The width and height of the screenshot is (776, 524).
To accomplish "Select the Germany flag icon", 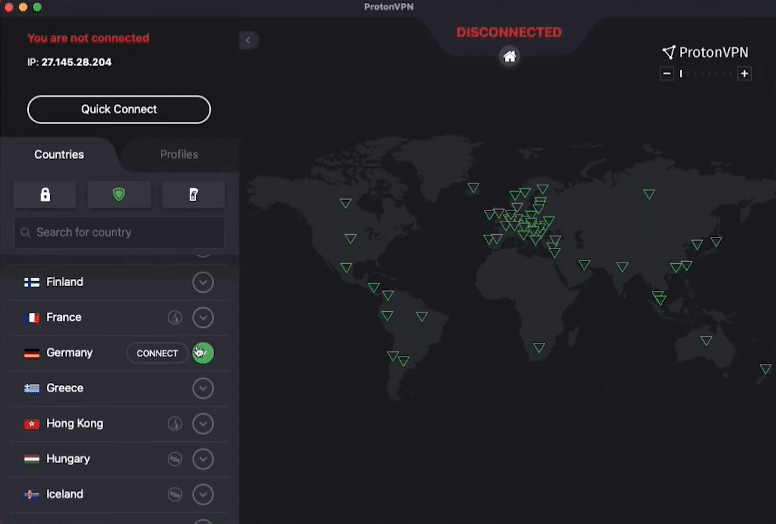I will (x=32, y=353).
